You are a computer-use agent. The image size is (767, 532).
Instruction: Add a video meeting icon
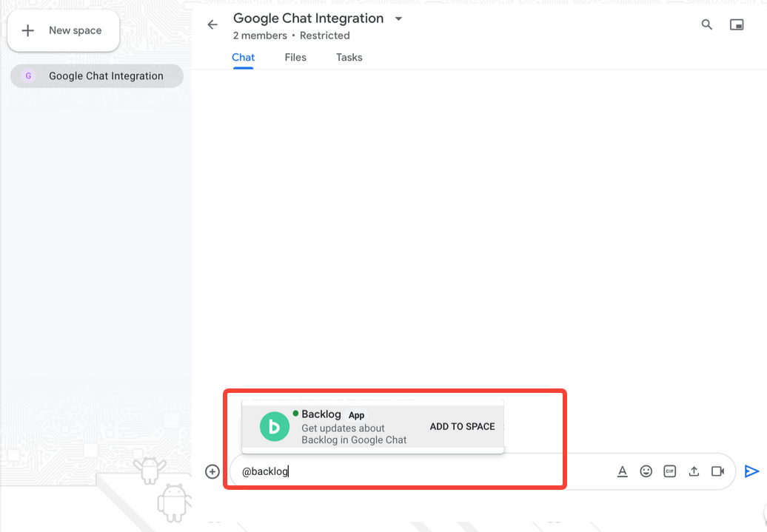click(717, 471)
